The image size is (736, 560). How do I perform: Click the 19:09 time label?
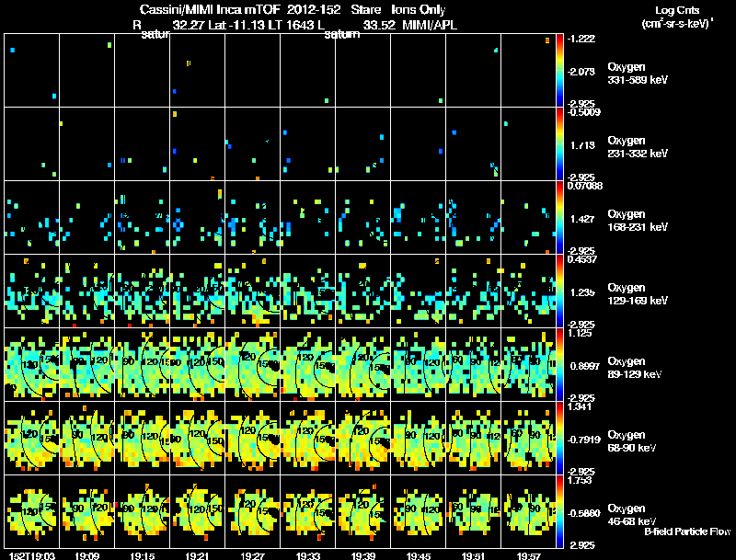pyautogui.click(x=86, y=556)
